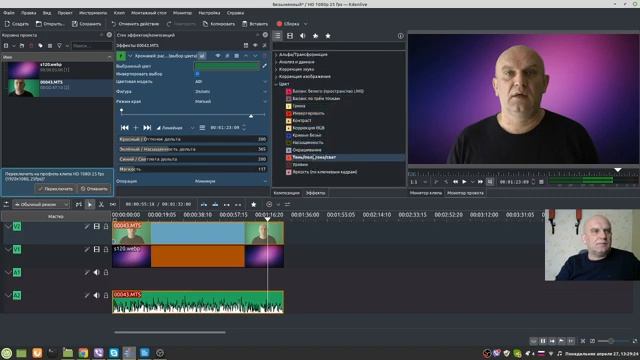Screen dimensions: 640x360
Task: Show video effects filter icon
Action: click(290, 36)
